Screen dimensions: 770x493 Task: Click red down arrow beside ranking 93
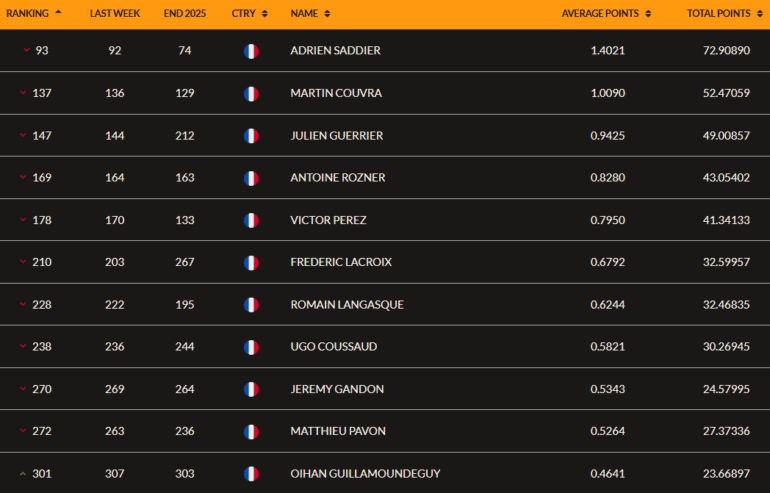click(26, 51)
